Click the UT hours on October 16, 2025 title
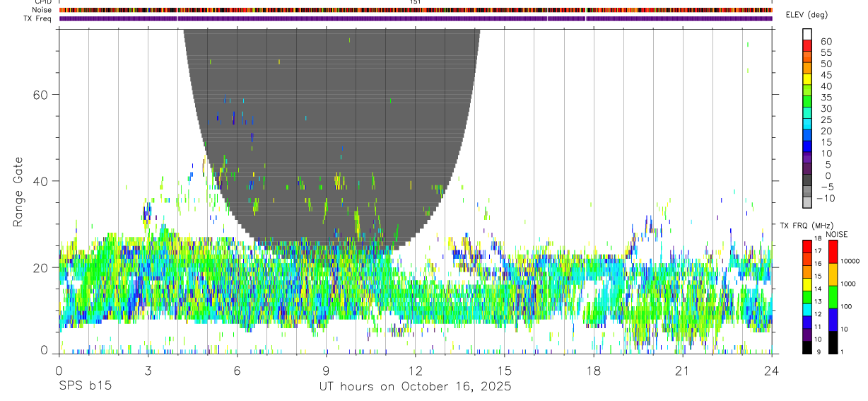The height and width of the screenshot is (401, 868). point(415,387)
